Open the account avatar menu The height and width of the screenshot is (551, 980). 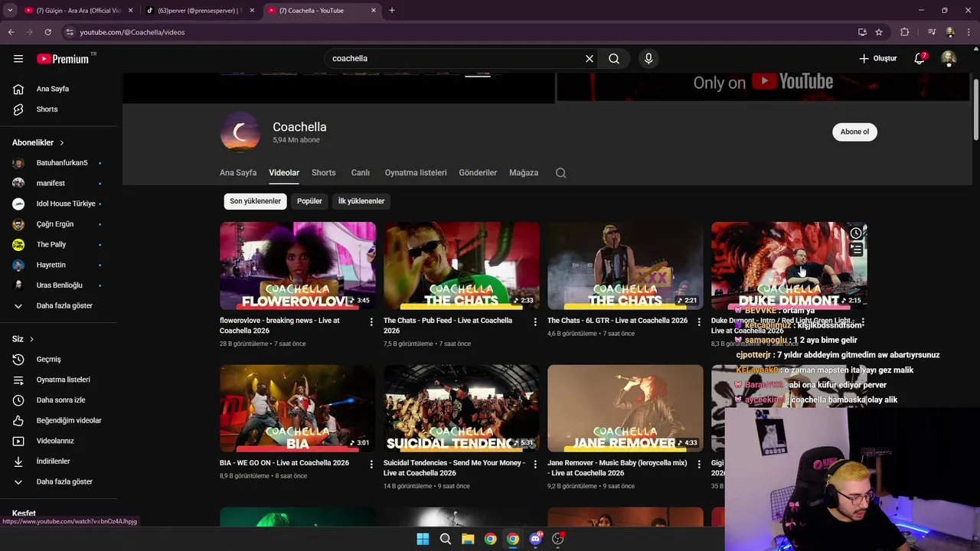coord(949,58)
